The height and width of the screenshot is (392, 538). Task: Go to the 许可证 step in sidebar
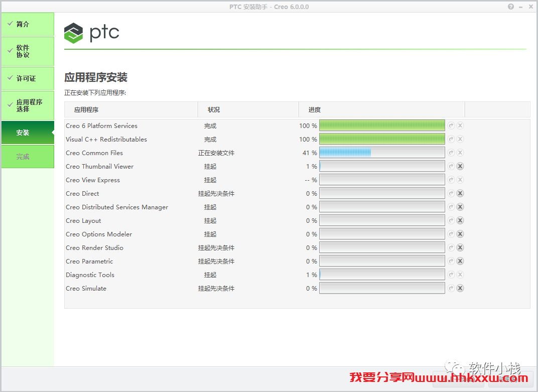tap(28, 78)
